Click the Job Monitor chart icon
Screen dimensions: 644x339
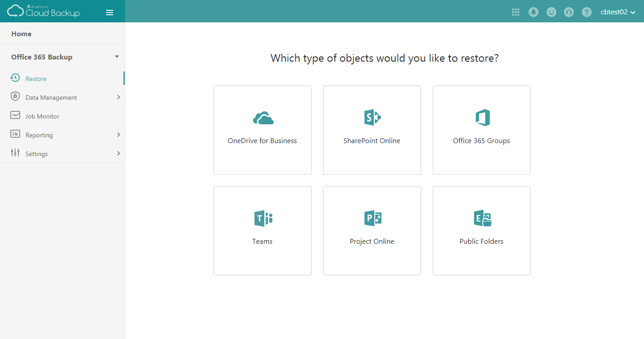point(15,115)
